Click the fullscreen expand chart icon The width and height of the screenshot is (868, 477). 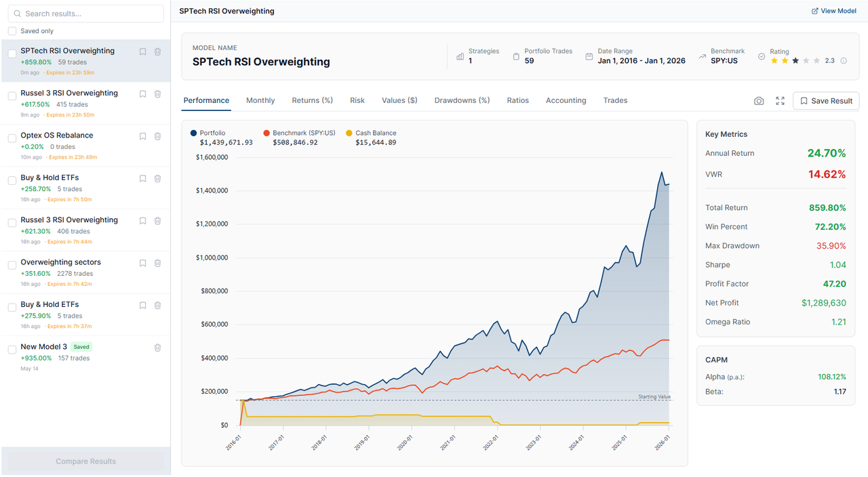point(780,101)
